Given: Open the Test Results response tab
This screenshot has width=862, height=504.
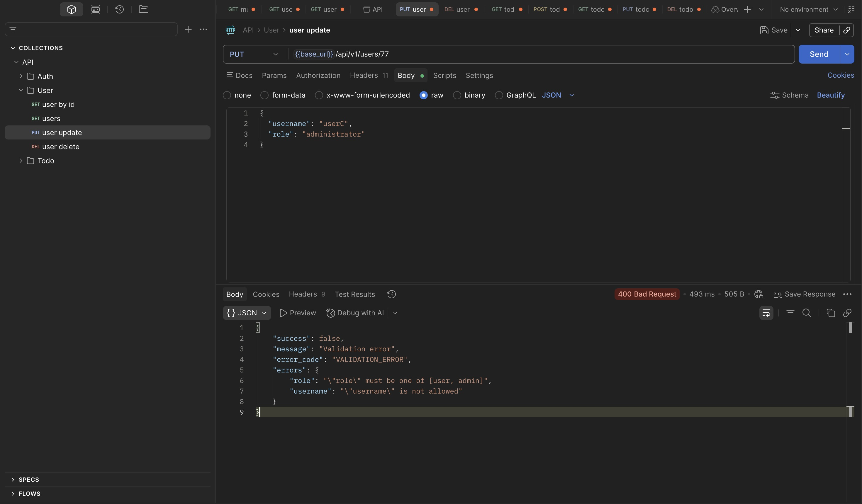Looking at the screenshot, I should click(355, 294).
